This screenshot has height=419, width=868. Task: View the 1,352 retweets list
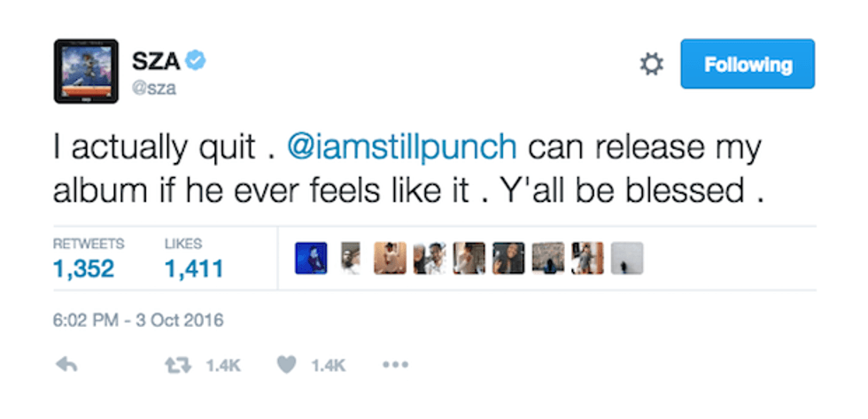87,268
